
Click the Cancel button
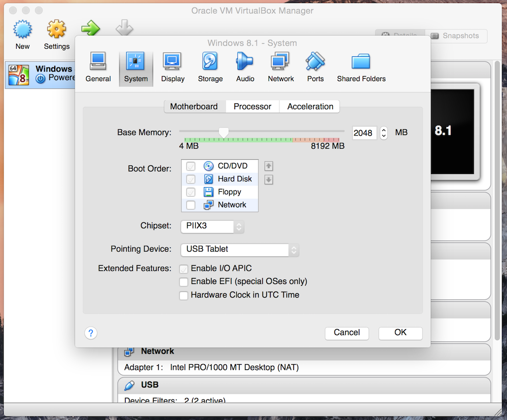point(347,333)
